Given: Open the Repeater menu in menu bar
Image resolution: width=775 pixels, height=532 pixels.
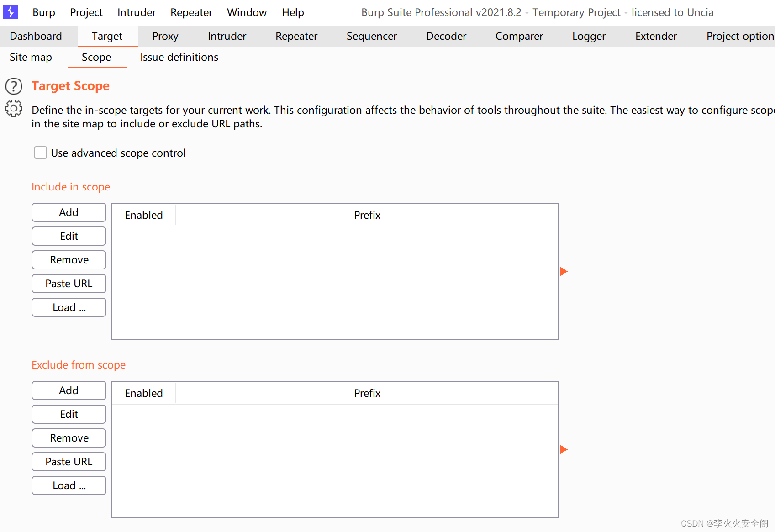Looking at the screenshot, I should 191,12.
